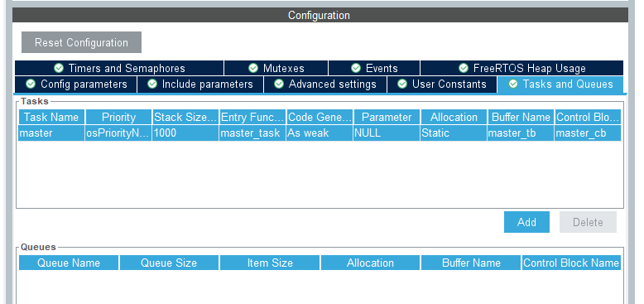Select the As weak code generation cell
This screenshot has width=644, height=304.
click(x=320, y=133)
